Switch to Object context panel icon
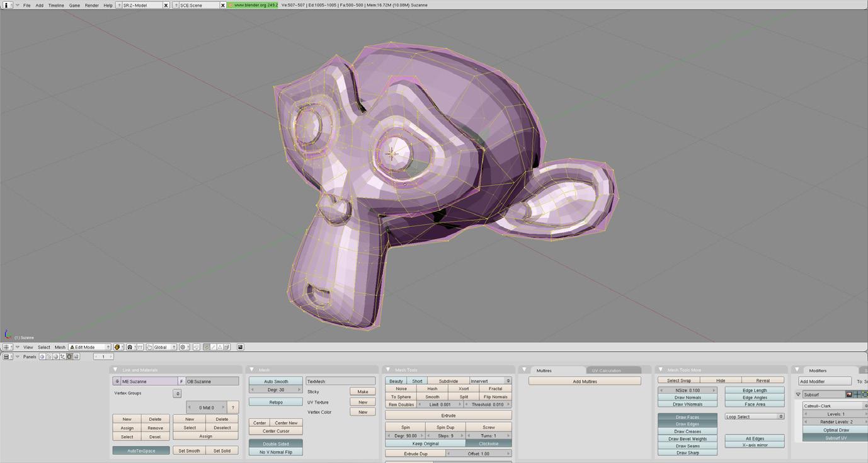The width and height of the screenshot is (868, 463). point(62,357)
